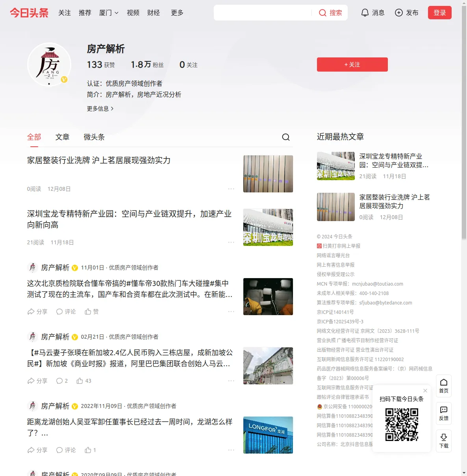This screenshot has width=467, height=476.
Task: Open the 扫黄打非网上举报 footer link
Action: tap(339, 246)
